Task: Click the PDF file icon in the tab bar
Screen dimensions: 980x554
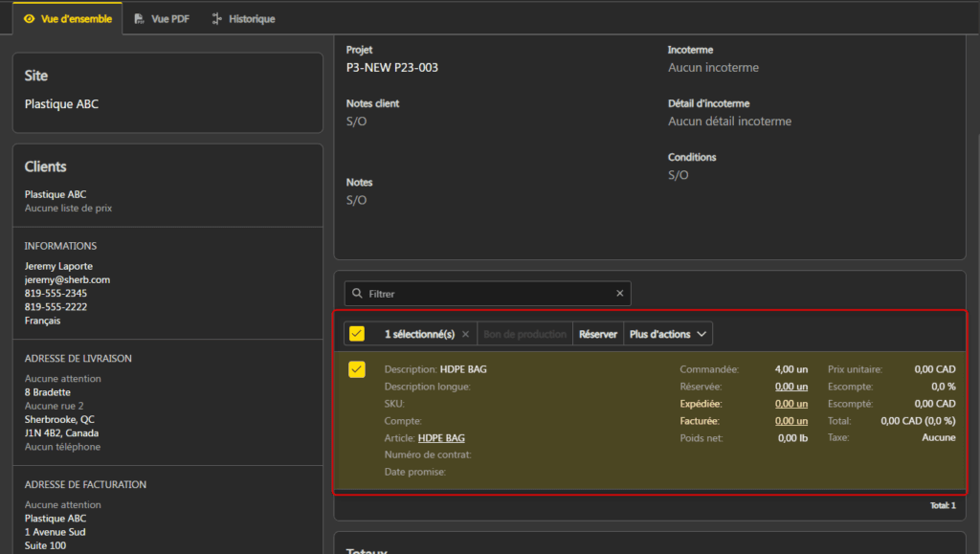Action: (140, 19)
